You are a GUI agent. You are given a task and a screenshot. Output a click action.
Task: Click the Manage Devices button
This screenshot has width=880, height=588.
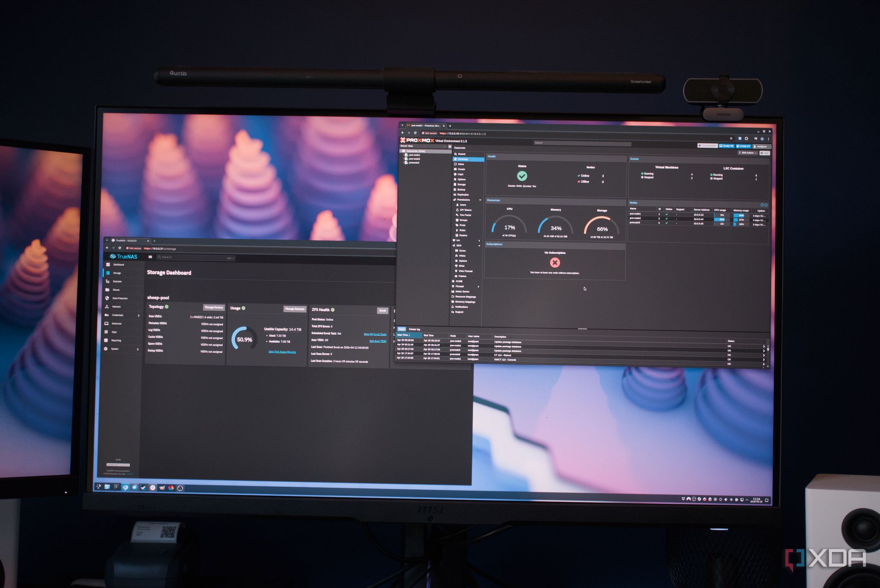click(x=214, y=307)
